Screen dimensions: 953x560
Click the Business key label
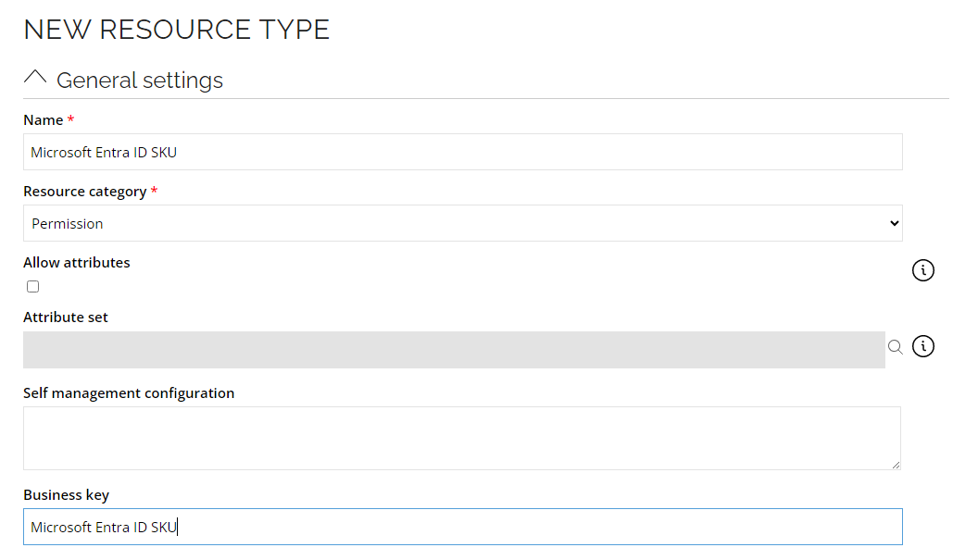click(67, 495)
